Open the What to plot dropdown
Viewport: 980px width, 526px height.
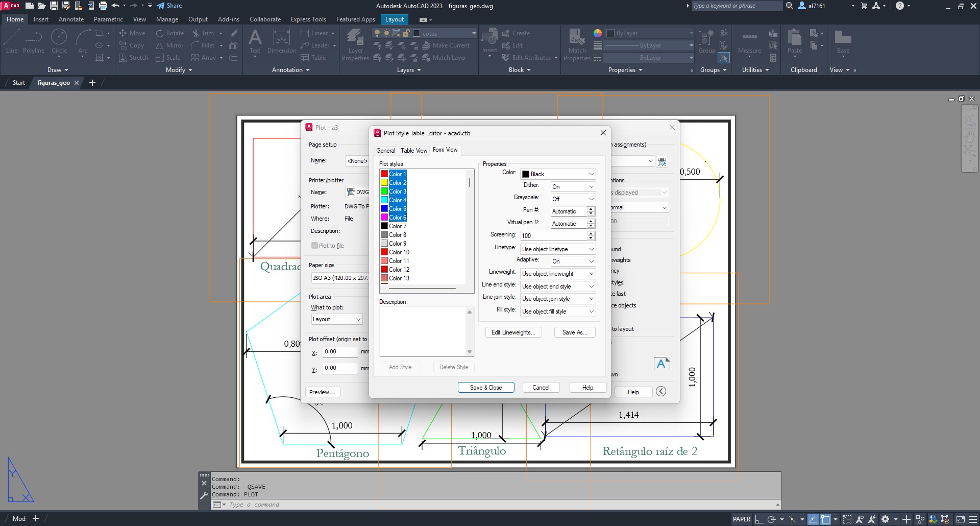coord(337,319)
